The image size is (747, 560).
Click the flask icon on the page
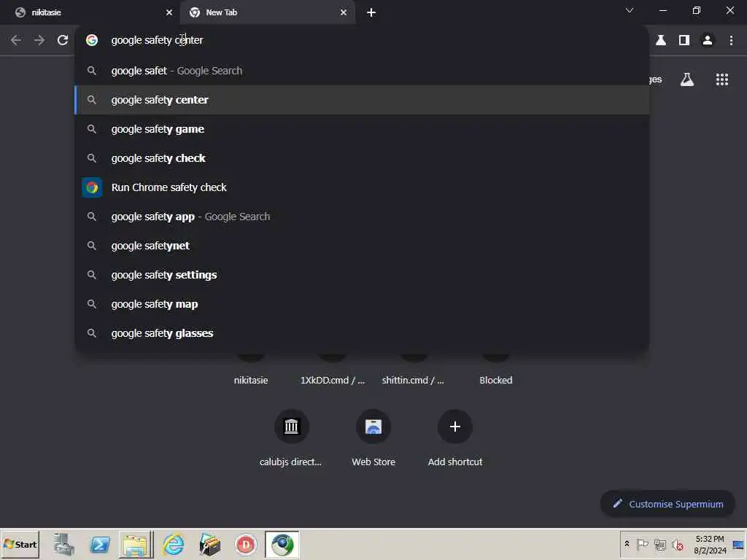(x=687, y=79)
